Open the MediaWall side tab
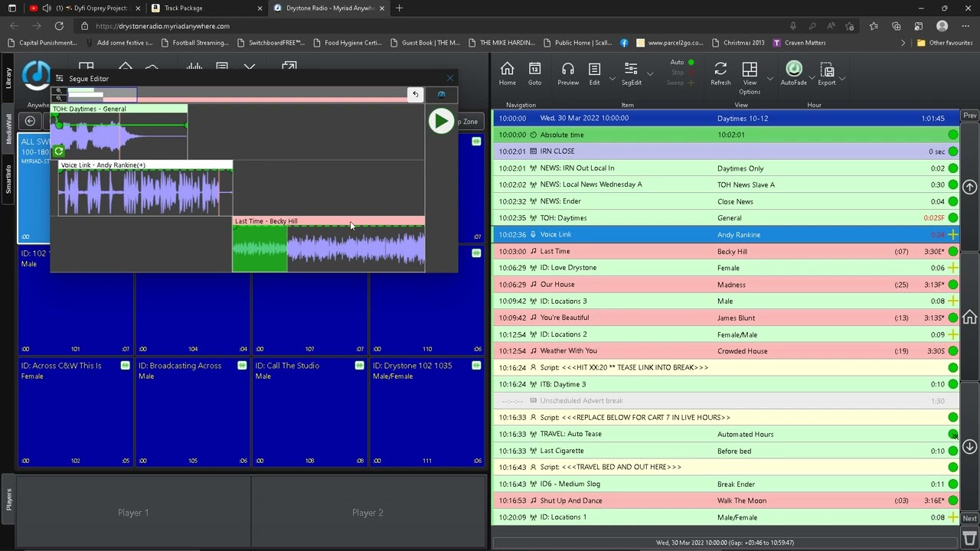 coord(8,130)
